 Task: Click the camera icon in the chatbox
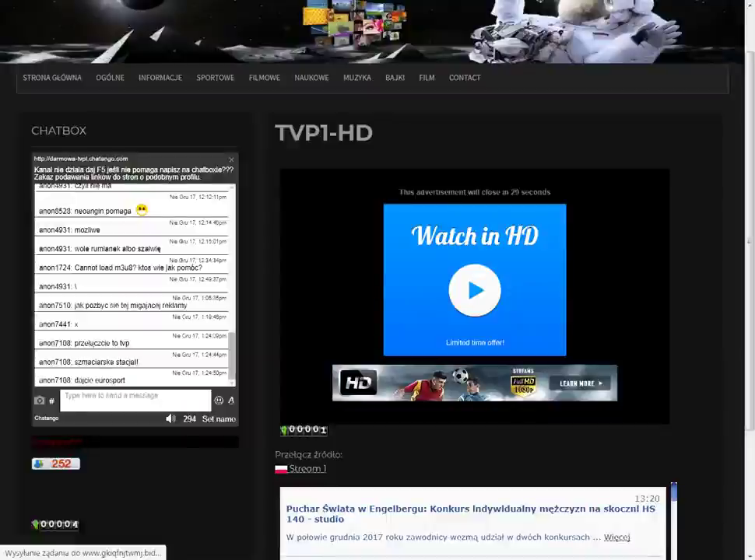[x=39, y=401]
